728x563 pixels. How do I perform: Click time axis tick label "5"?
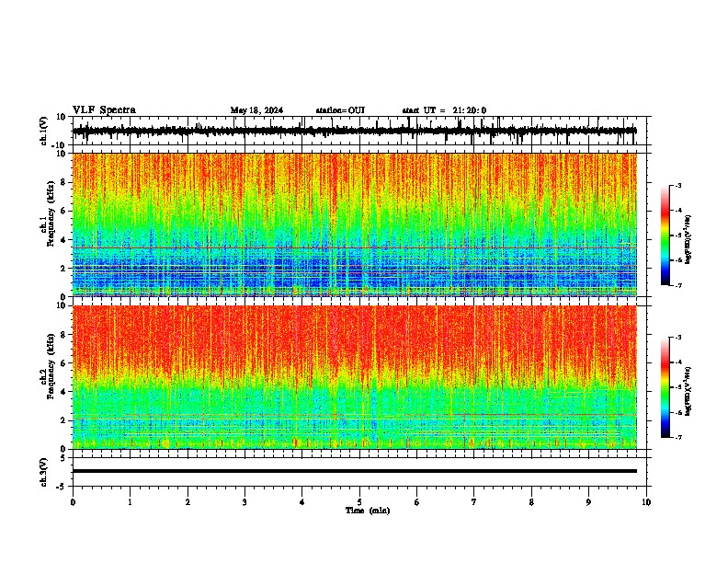(x=359, y=502)
